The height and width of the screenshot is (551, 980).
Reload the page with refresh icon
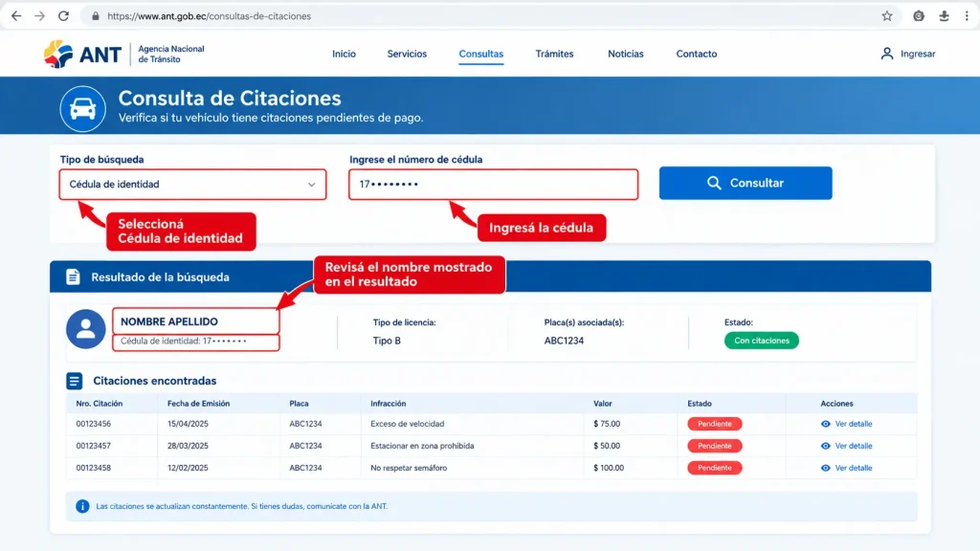(x=64, y=16)
